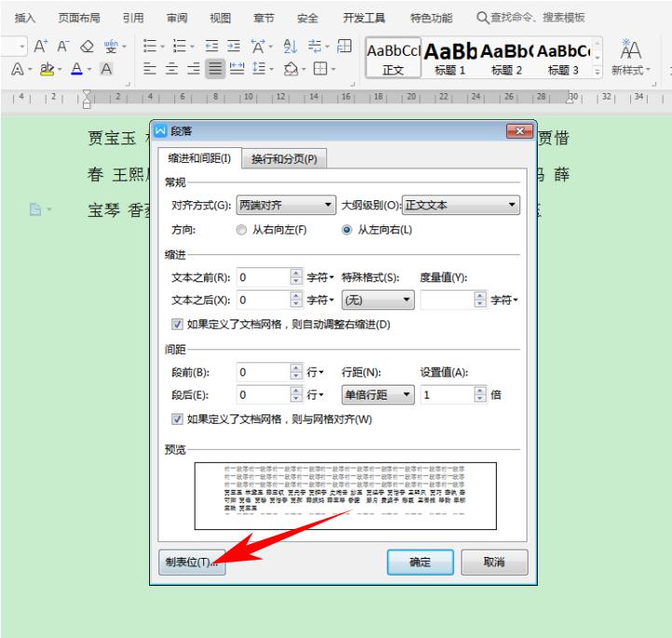The height and width of the screenshot is (638, 672).
Task: Open the 行距 line spacing dropdown
Action: pyautogui.click(x=378, y=394)
